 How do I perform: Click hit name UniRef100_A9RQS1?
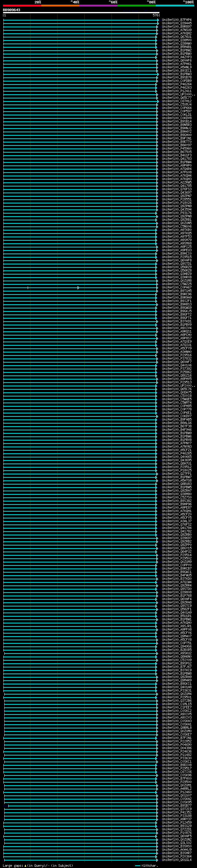[176, 332]
